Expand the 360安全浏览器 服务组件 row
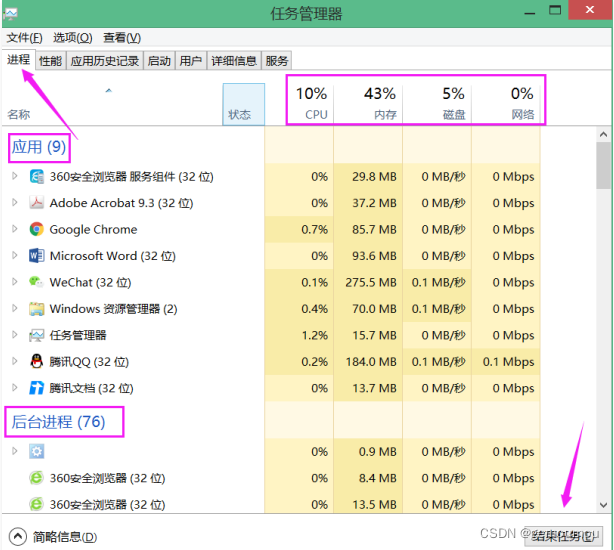The image size is (614, 550). click(x=14, y=176)
